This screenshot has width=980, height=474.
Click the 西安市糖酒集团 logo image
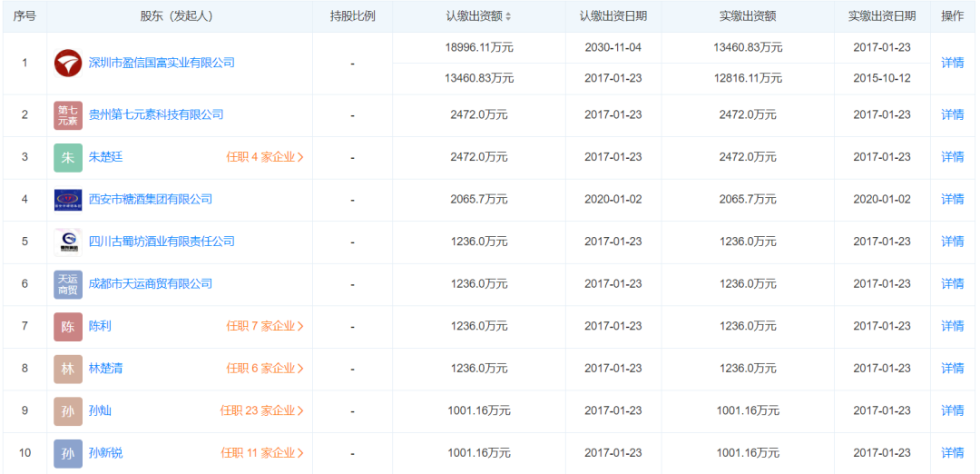point(68,200)
